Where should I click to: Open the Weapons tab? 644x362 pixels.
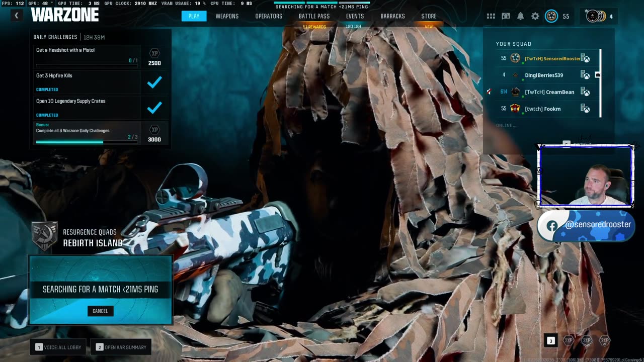pos(227,16)
